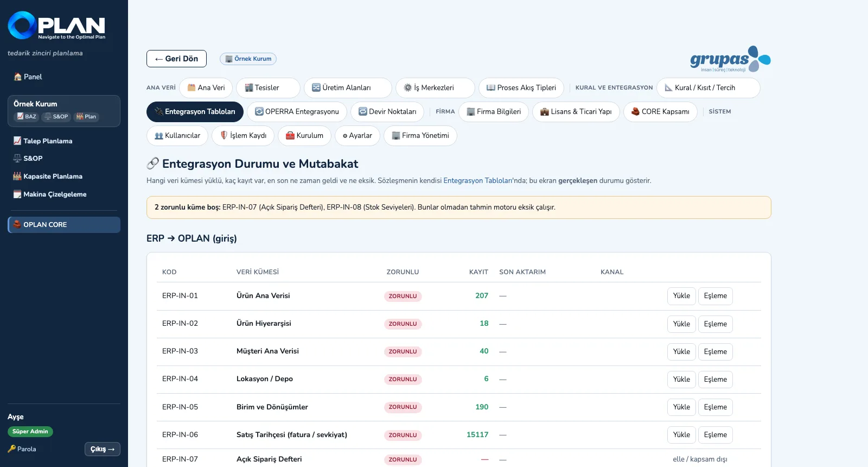Click the OPLAN logo
This screenshot has height=467, width=868.
(x=56, y=26)
